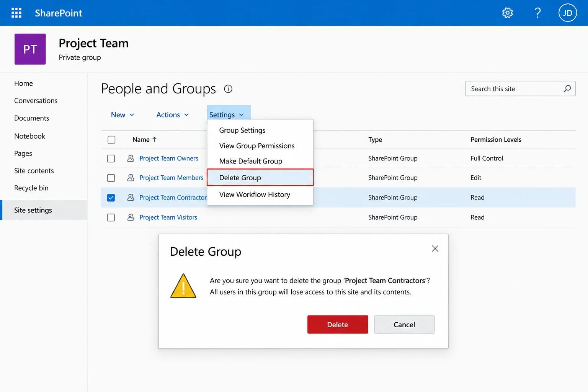Viewport: 588px width, 392px height.
Task: Toggle the select-all checkbox in header row
Action: [111, 140]
